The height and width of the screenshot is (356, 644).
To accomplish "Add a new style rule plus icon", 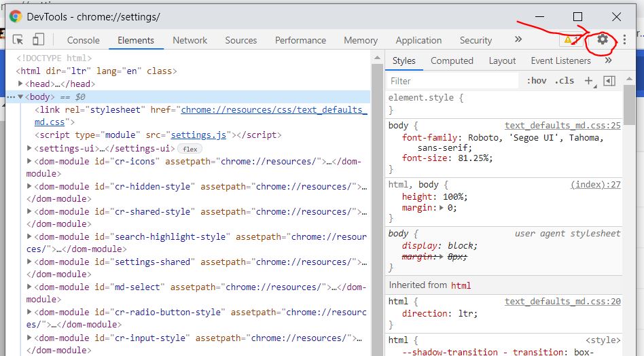I will pos(588,80).
